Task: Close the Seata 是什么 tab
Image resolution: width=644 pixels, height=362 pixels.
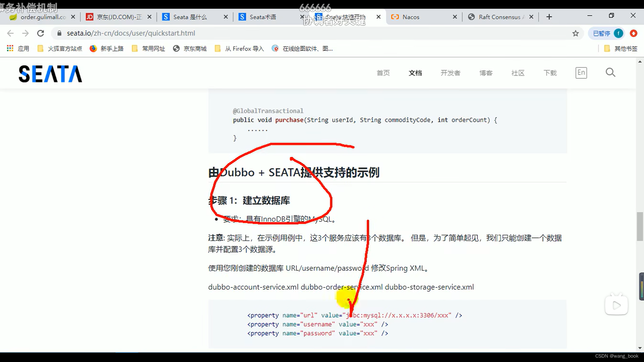Action: point(226,17)
